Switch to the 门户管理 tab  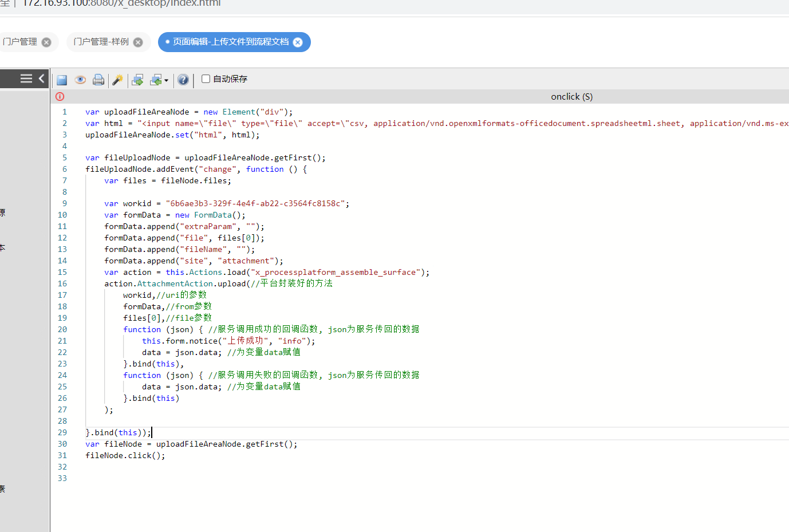(x=20, y=42)
